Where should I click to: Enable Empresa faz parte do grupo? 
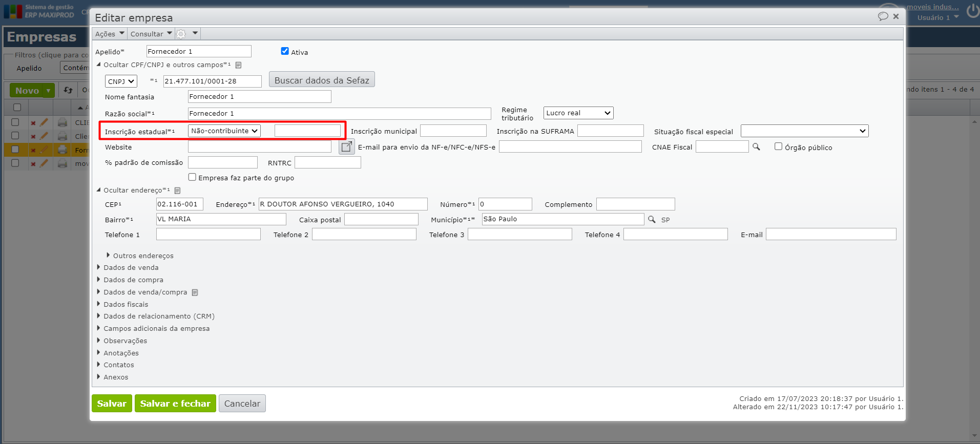point(192,177)
